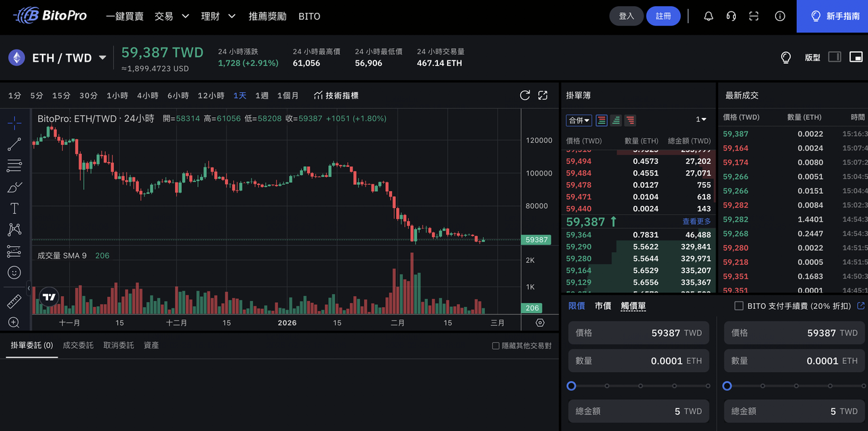This screenshot has width=868, height=431.
Task: Expand the 合併 order book dropdown
Action: click(579, 120)
